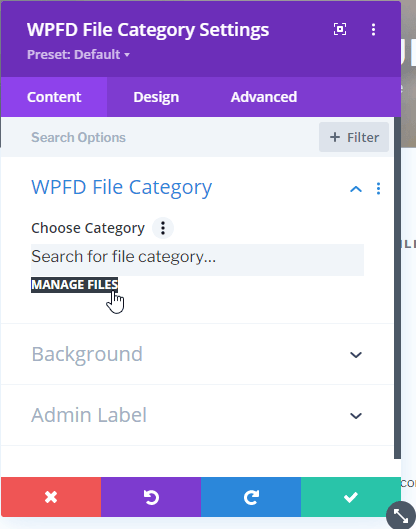The width and height of the screenshot is (416, 529).
Task: Select the Content tab
Action: (54, 97)
